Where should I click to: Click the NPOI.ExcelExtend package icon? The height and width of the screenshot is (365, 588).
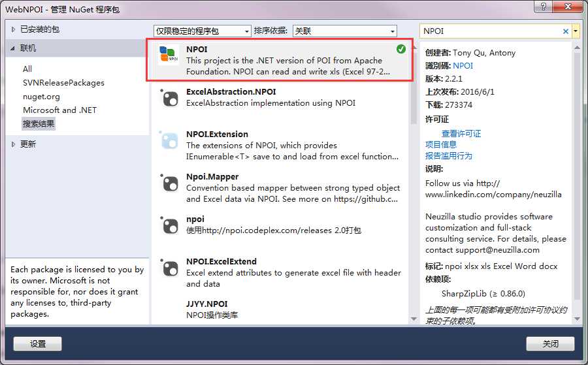[x=169, y=268]
